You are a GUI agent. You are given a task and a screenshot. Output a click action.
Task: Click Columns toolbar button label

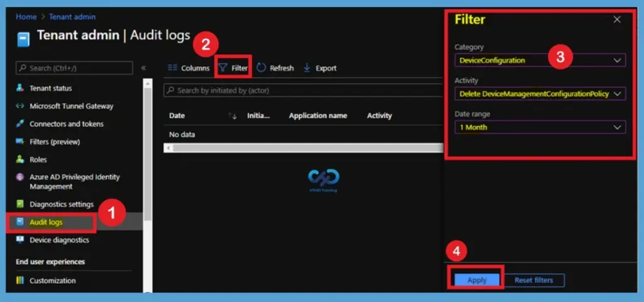click(x=195, y=68)
